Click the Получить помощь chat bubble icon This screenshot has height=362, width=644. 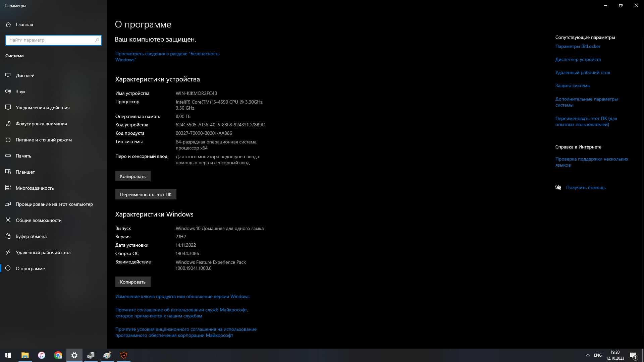(x=558, y=188)
